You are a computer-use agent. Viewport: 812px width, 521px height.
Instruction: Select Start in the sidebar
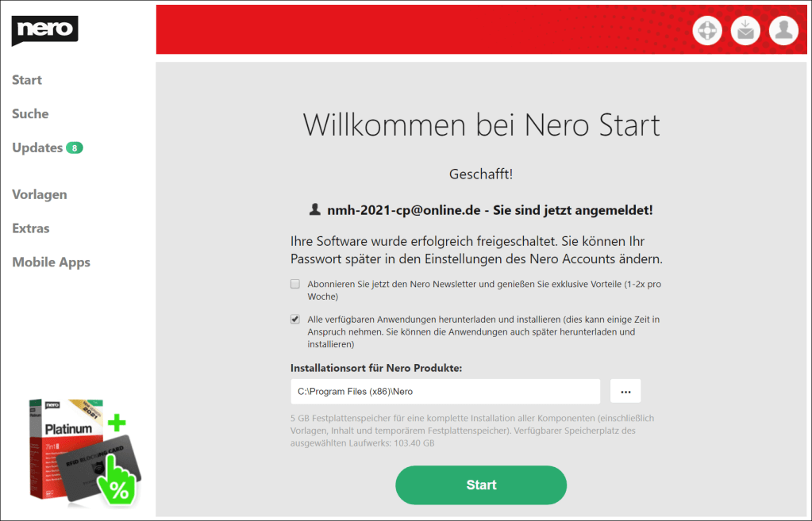27,80
